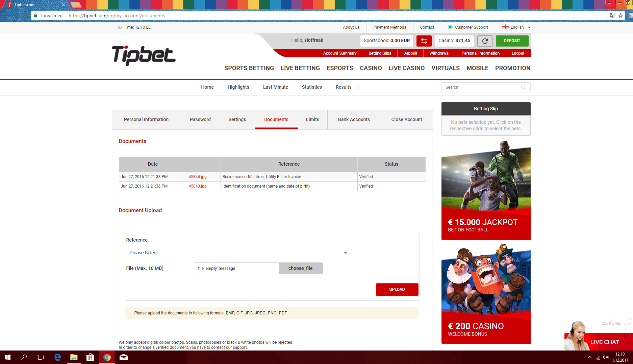Click the Logout link
The height and width of the screenshot is (364, 633).
pos(518,53)
